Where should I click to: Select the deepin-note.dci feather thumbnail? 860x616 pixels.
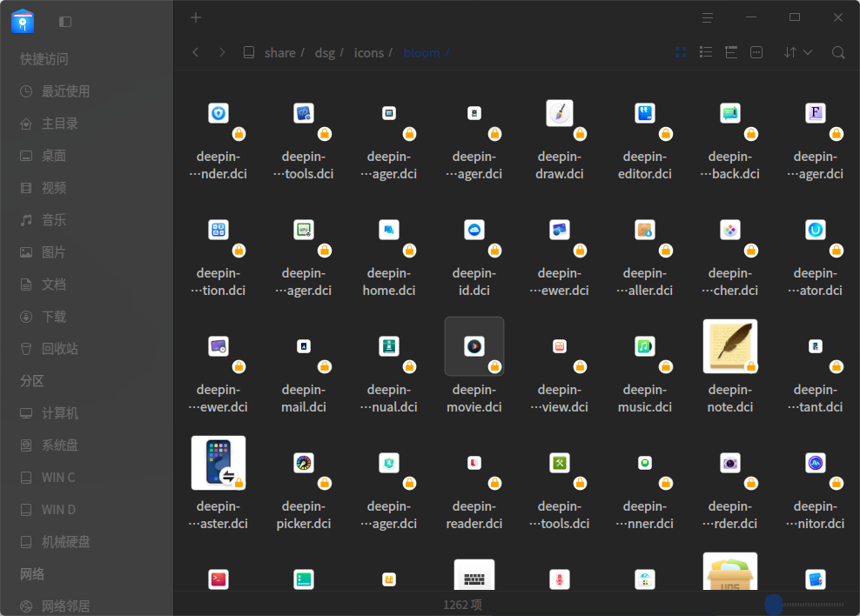tap(730, 346)
